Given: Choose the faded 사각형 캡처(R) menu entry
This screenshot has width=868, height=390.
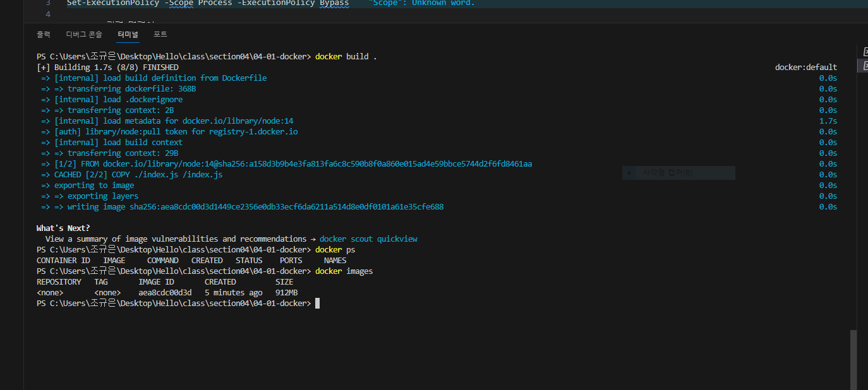Looking at the screenshot, I should pos(678,172).
